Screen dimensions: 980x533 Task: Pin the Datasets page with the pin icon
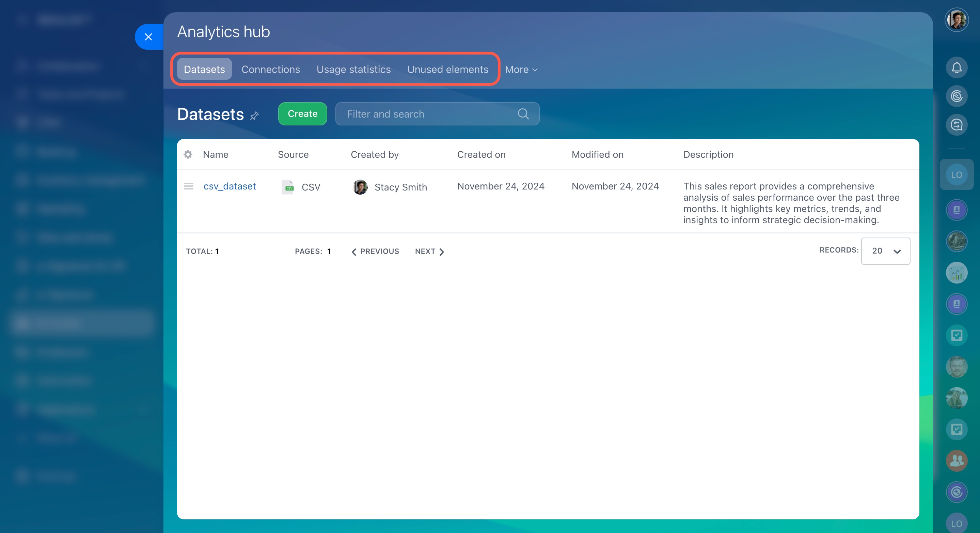pos(254,115)
